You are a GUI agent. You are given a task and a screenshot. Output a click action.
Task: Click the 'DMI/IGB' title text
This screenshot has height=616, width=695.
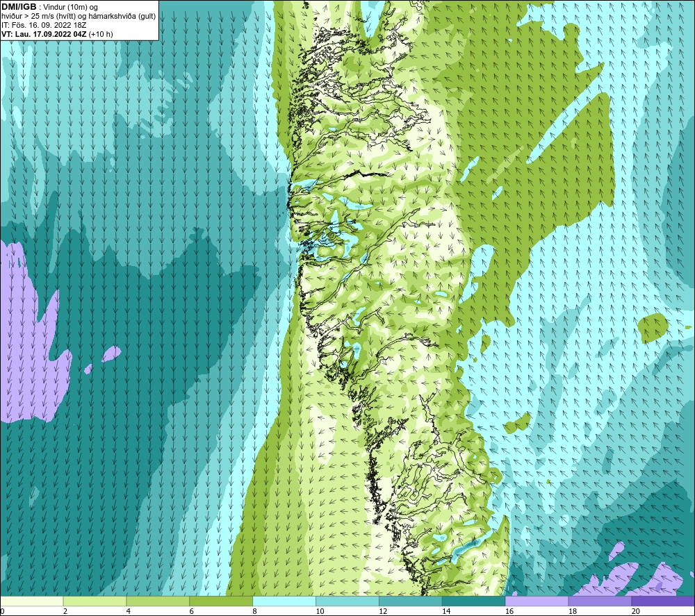19,7
